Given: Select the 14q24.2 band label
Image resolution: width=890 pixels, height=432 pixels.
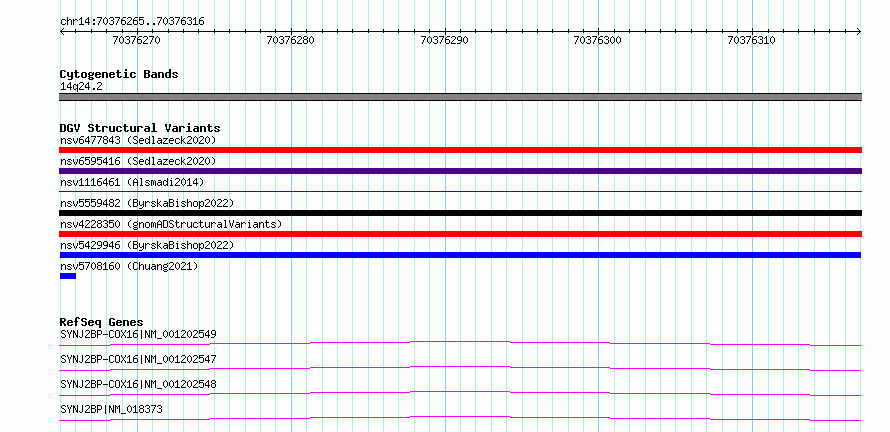Looking at the screenshot, I should (81, 87).
